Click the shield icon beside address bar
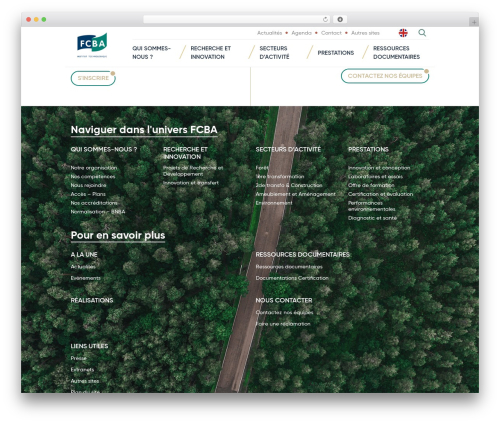Image resolution: width=500 pixels, height=423 pixels. click(x=340, y=19)
